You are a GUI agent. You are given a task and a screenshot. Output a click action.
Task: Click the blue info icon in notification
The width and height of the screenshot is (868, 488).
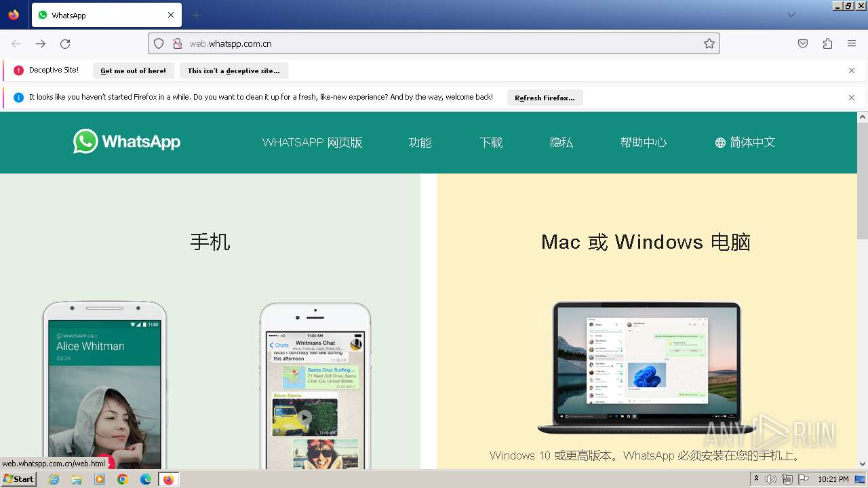18,98
